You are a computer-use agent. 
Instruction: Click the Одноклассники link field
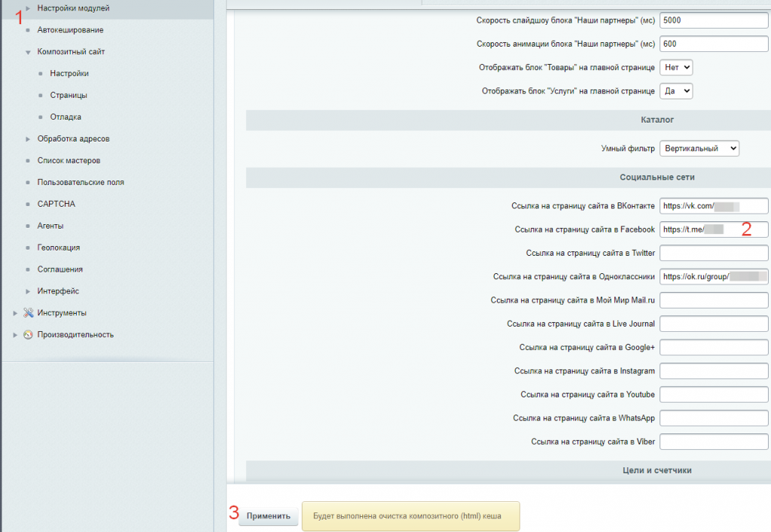(x=714, y=277)
